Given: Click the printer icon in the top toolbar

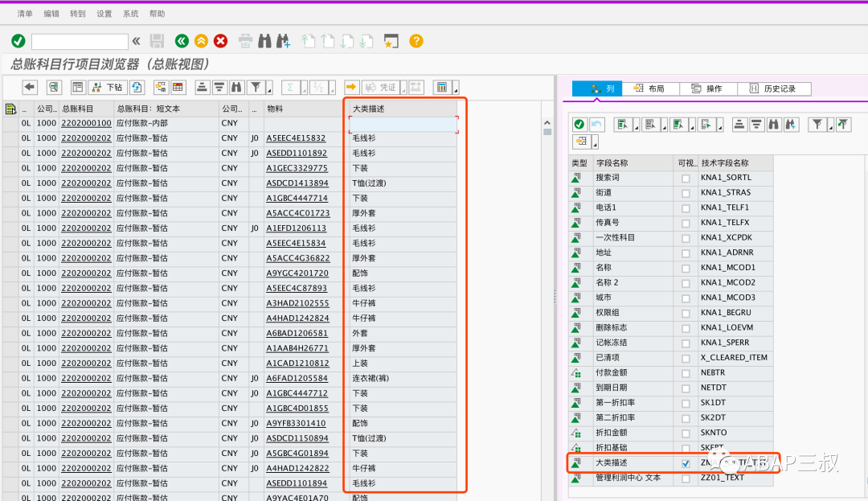Looking at the screenshot, I should coord(245,41).
